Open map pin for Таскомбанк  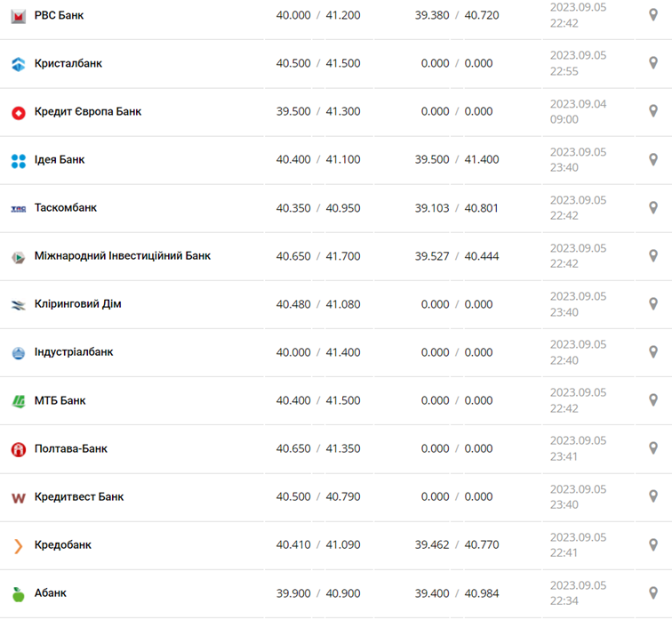653,208
